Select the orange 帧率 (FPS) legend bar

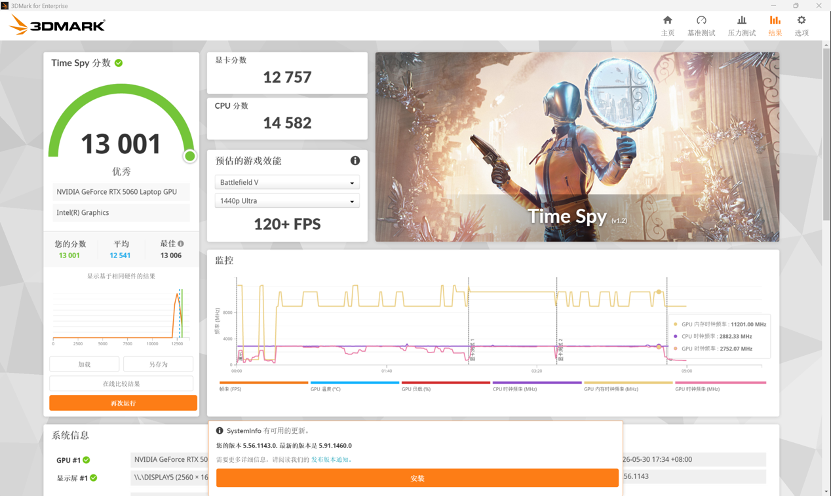click(x=264, y=382)
